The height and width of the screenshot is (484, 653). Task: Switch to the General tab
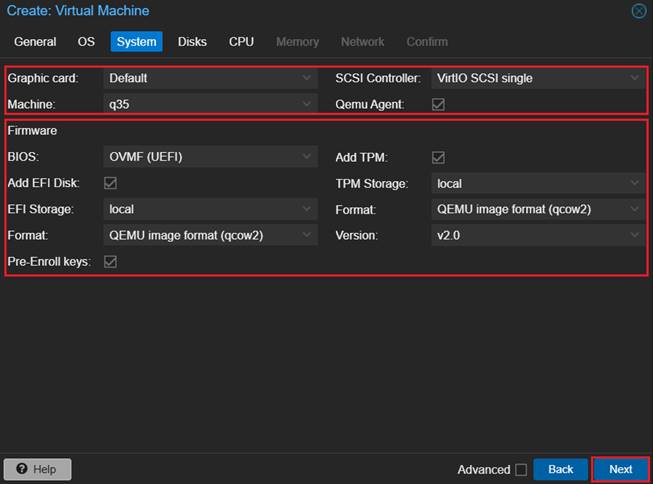[x=35, y=42]
